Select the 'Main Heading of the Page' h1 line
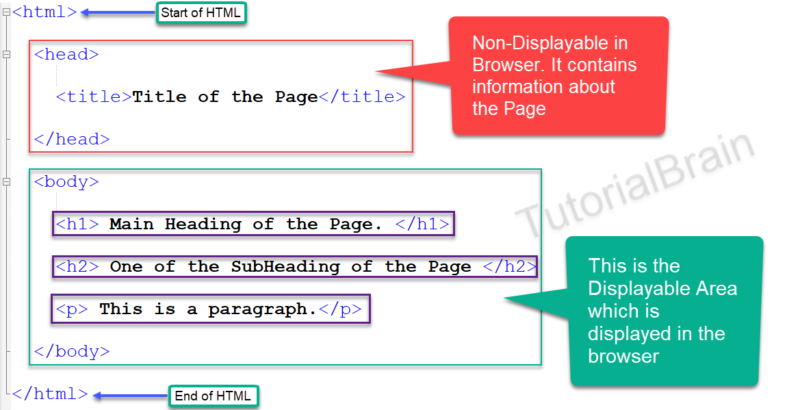800x410 pixels. click(x=252, y=224)
